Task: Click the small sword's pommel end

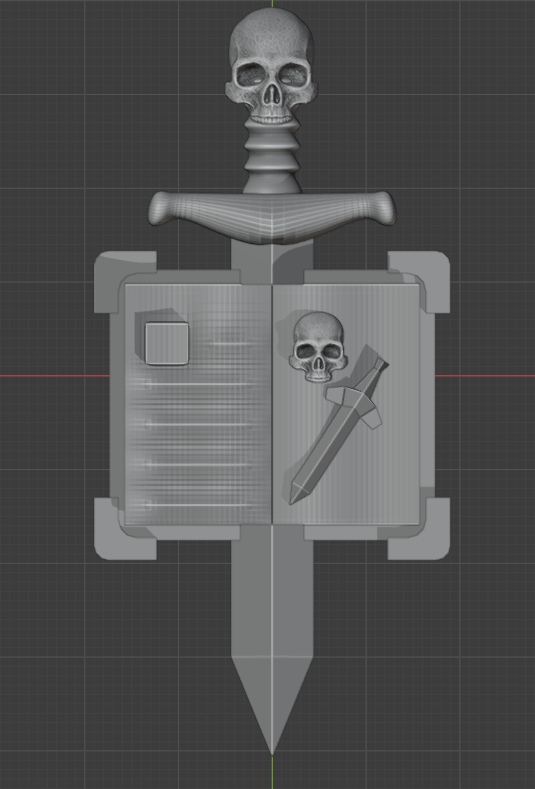Action: coord(381,363)
